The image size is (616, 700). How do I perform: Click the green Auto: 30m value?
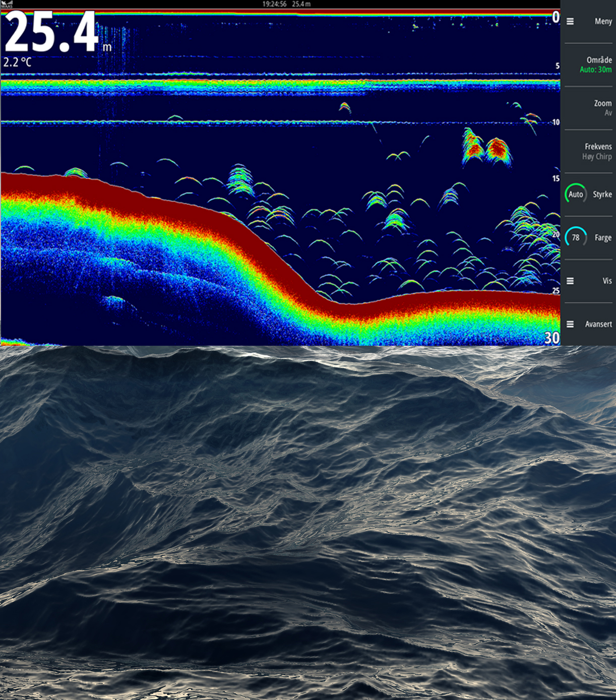(x=595, y=70)
